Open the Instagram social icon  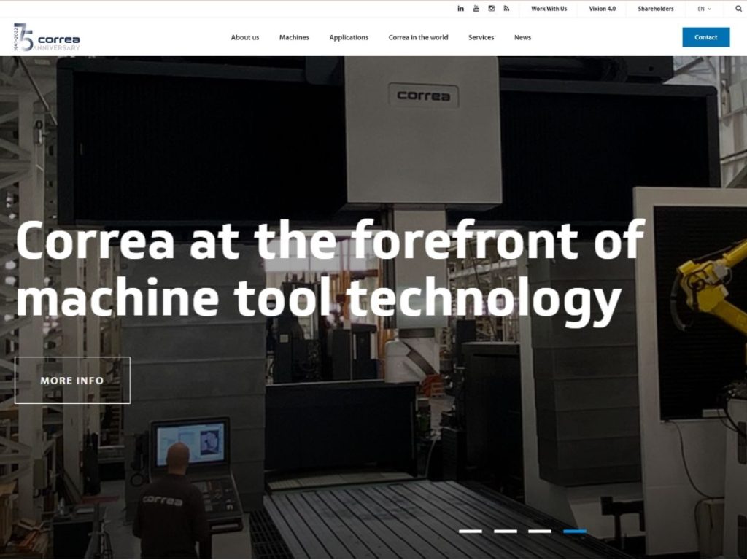[491, 9]
